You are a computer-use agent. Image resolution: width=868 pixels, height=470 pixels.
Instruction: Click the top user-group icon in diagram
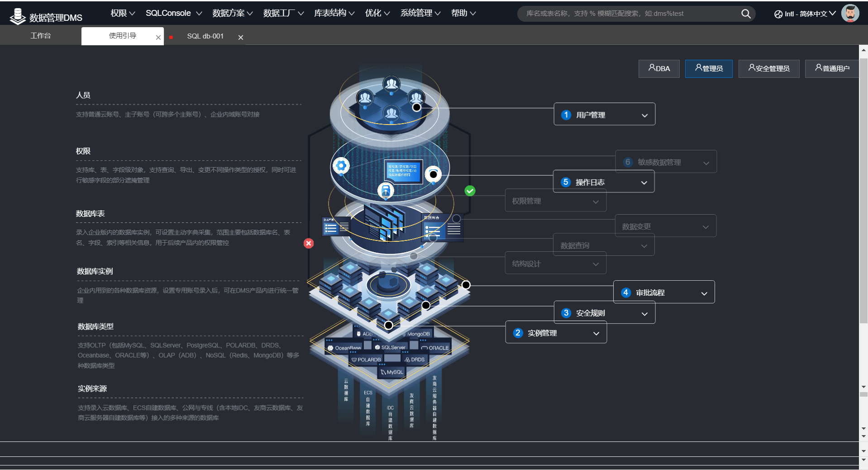pyautogui.click(x=391, y=84)
